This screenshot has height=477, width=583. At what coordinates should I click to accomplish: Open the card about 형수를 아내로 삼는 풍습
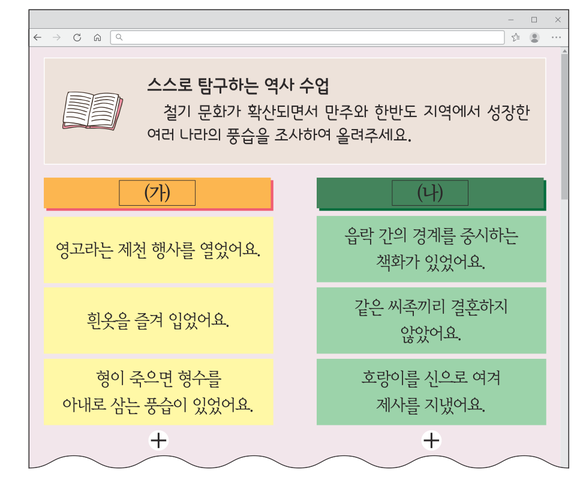click(158, 392)
